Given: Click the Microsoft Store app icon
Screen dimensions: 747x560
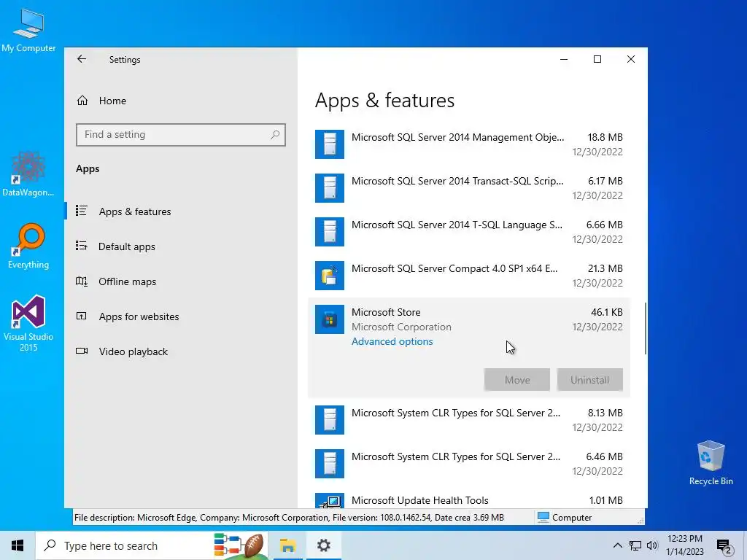Looking at the screenshot, I should coord(330,319).
